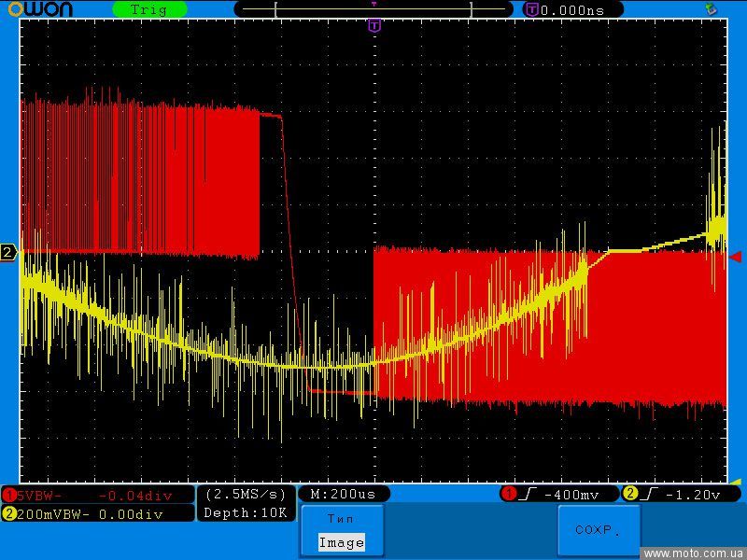Click the Depth:10K memory depth readout
The image size is (747, 560).
(x=246, y=512)
